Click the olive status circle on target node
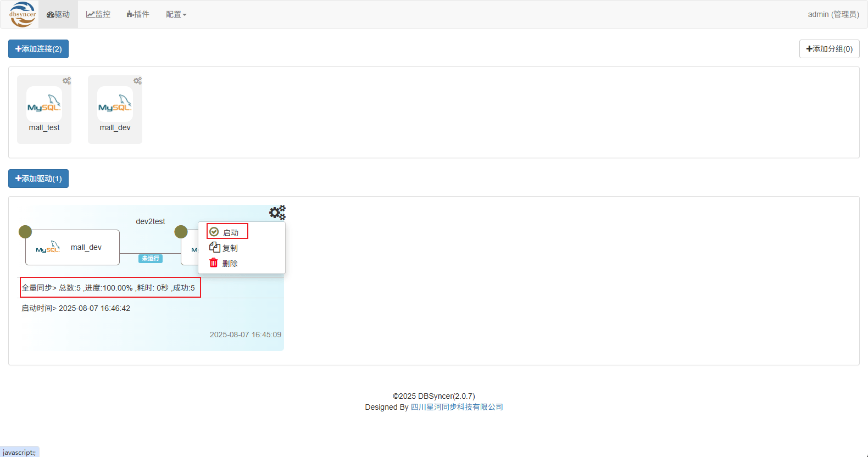868x457 pixels. (181, 232)
